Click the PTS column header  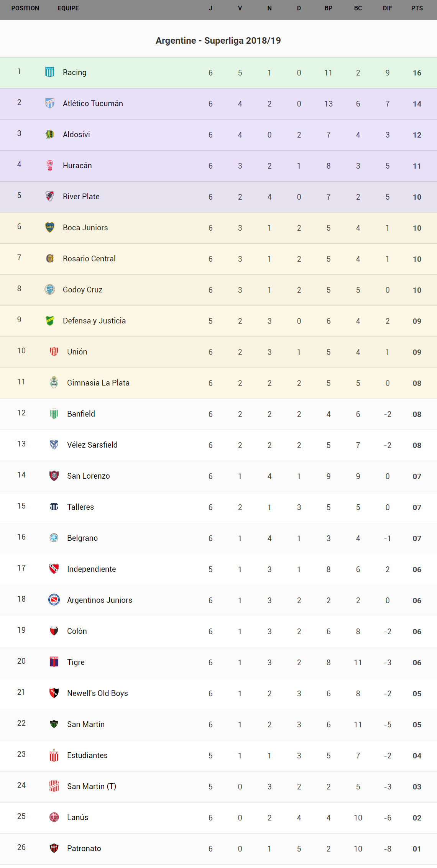coord(417,8)
